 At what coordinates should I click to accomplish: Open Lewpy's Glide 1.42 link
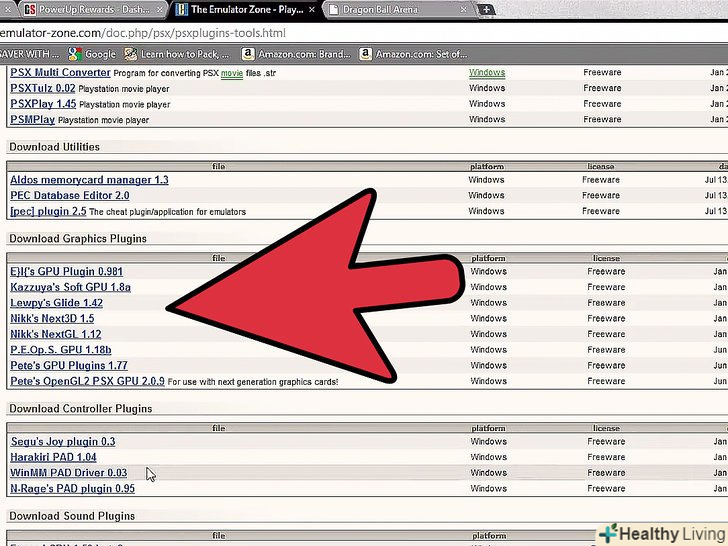tap(57, 303)
